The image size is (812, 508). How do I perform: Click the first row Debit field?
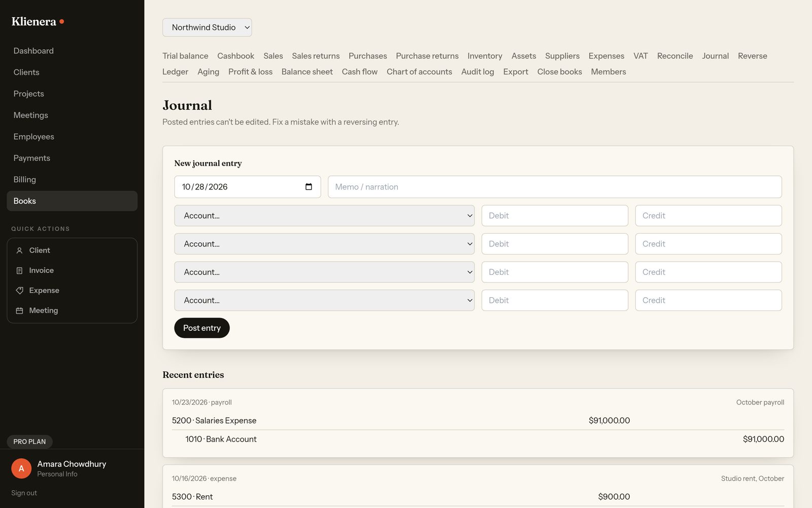(555, 215)
